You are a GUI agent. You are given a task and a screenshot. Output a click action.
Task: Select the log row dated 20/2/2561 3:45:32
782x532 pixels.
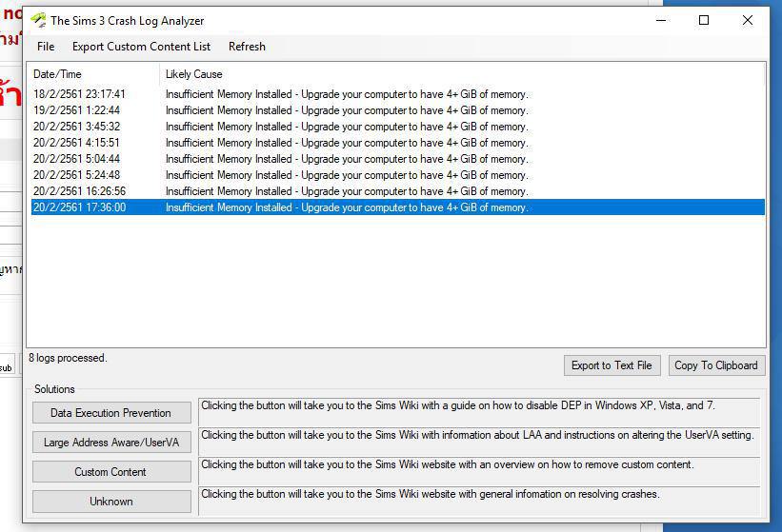397,127
